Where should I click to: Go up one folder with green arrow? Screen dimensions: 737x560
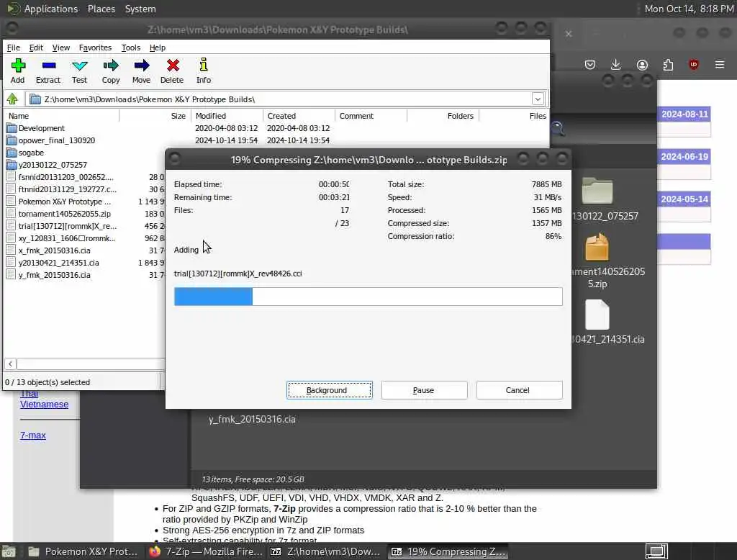(12, 99)
